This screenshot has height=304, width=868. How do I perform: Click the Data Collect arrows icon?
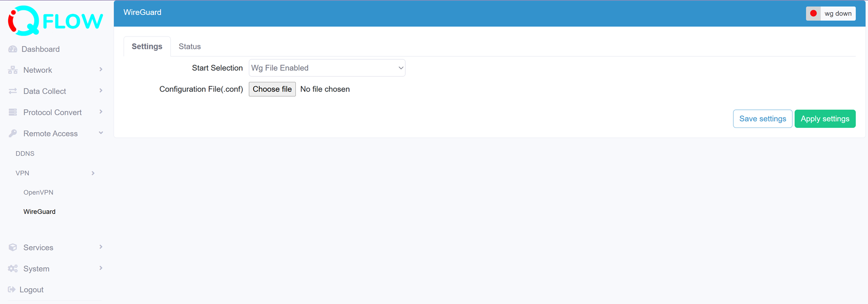click(13, 91)
